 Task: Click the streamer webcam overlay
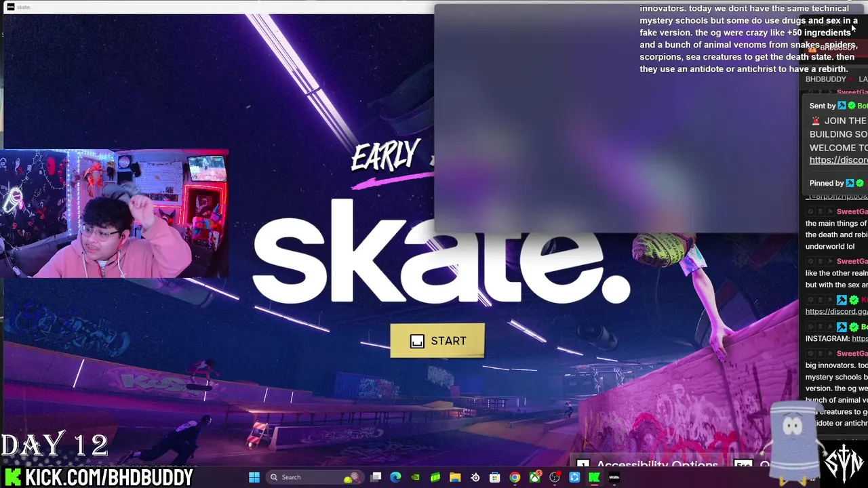coord(115,214)
